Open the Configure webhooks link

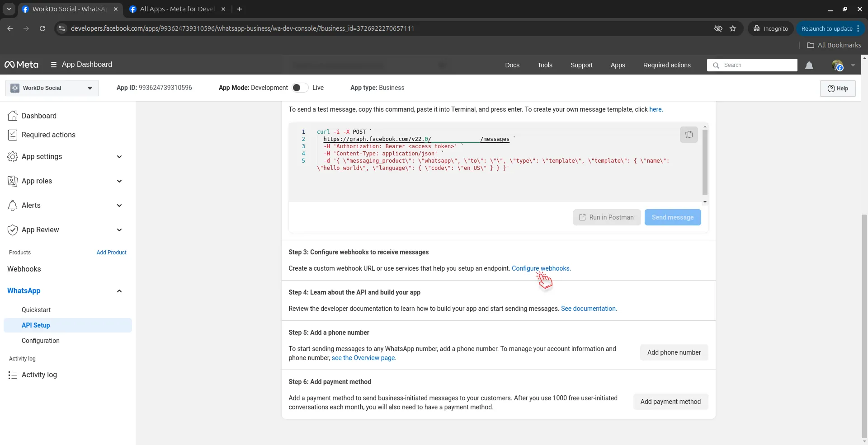point(541,268)
